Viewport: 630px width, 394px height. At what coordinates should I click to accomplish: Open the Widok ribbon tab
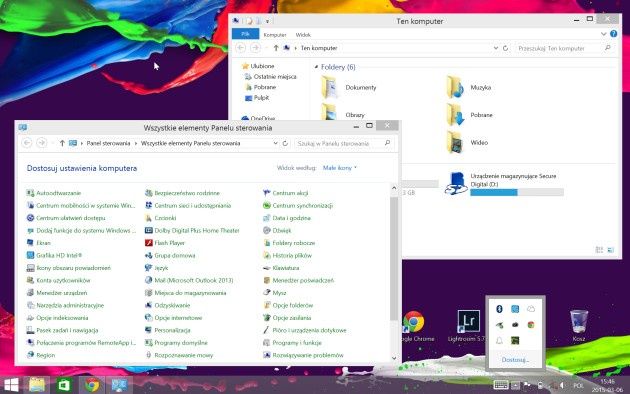tap(303, 35)
